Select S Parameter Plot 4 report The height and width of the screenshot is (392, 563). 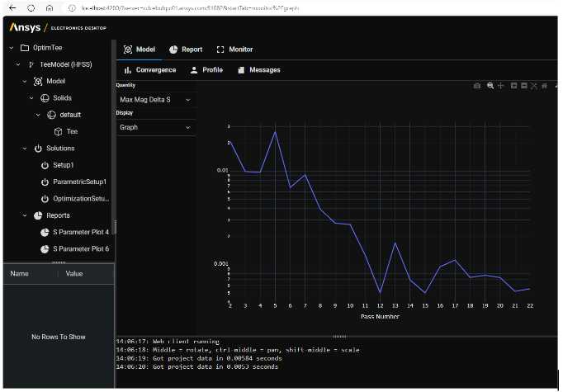[x=81, y=232]
